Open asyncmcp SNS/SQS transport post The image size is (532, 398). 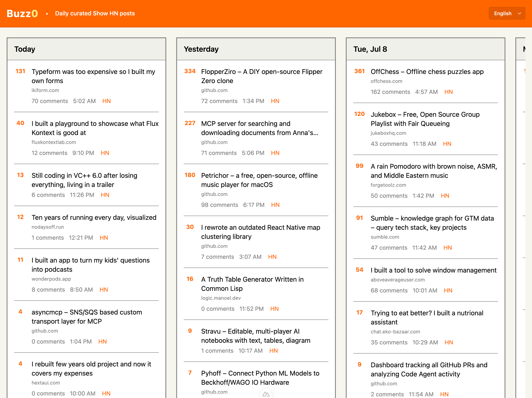87,317
